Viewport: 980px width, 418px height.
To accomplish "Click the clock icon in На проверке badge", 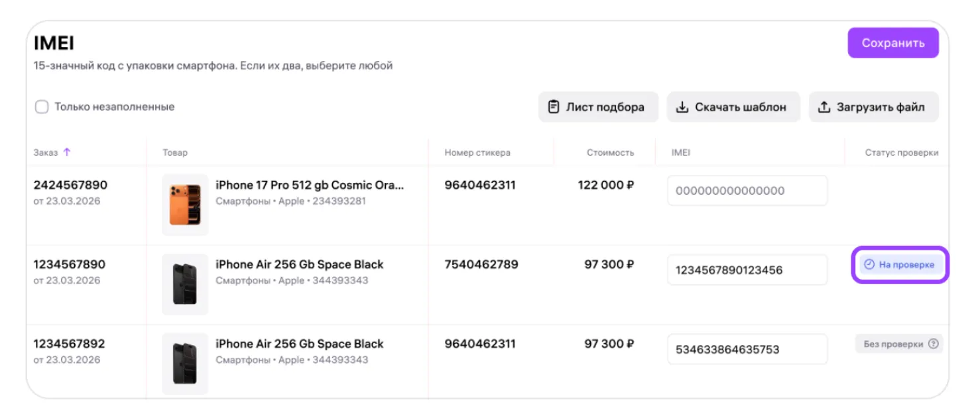I will tap(869, 265).
